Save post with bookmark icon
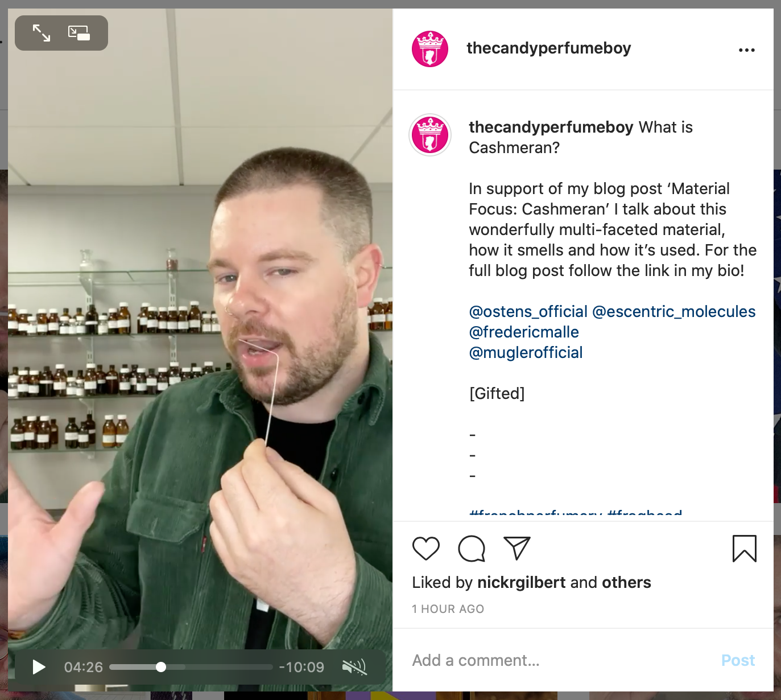The height and width of the screenshot is (700, 781). 744,549
